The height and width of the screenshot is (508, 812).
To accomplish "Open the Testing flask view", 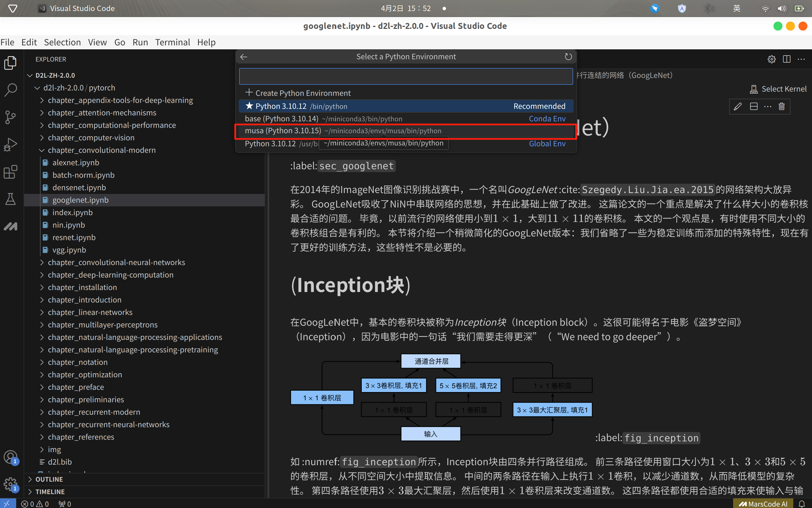I will tap(10, 199).
